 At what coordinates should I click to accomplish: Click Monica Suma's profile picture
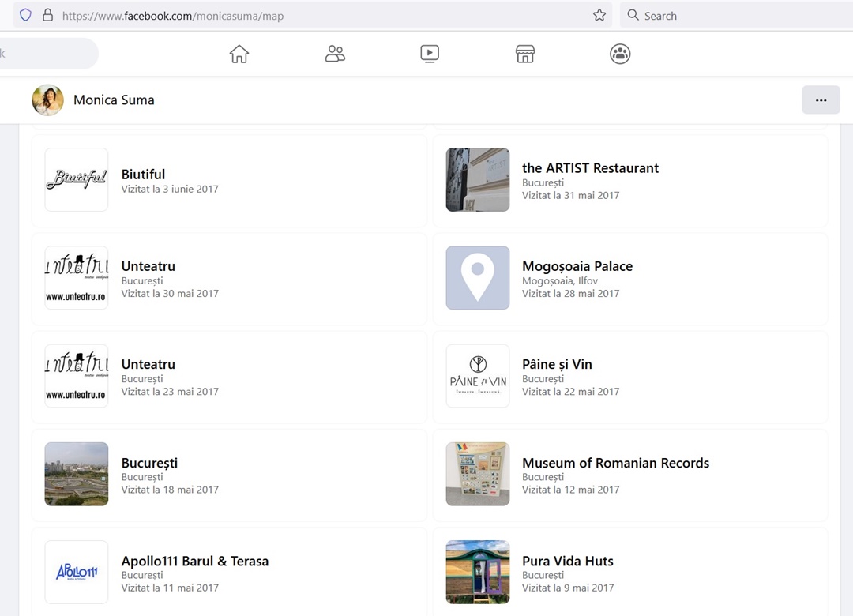click(x=47, y=100)
